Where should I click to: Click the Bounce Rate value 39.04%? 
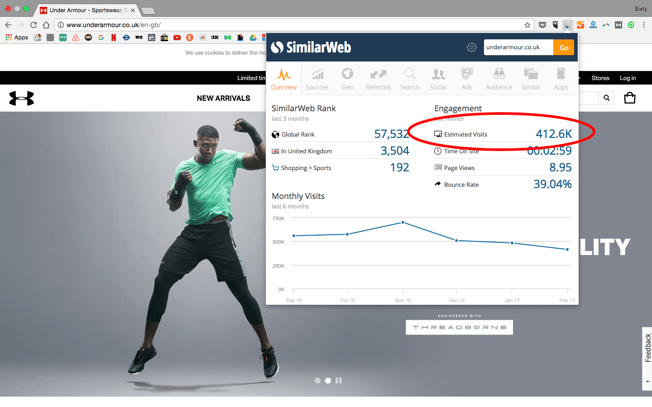click(x=553, y=184)
